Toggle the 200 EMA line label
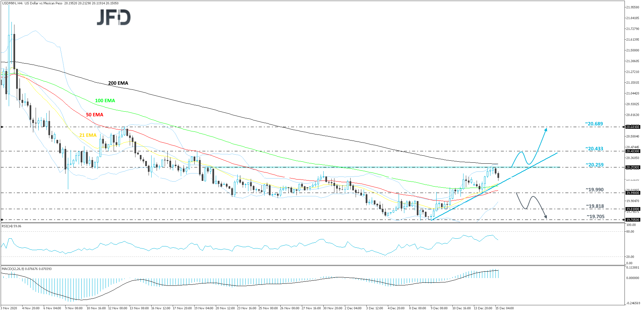The image size is (644, 312). 118,83
